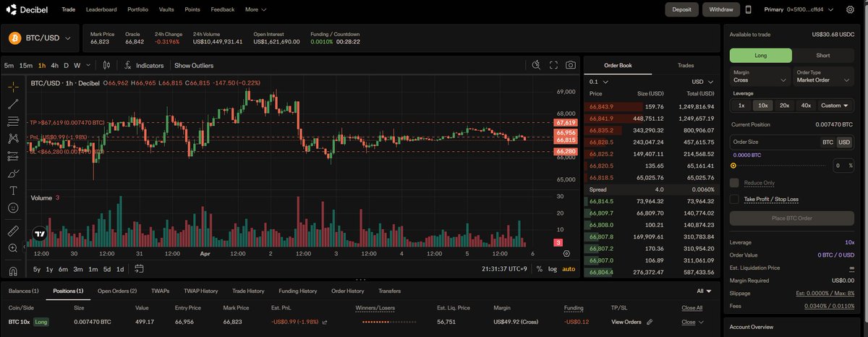The width and height of the screenshot is (868, 337).
Task: Open the Vaults page
Action: (x=167, y=9)
